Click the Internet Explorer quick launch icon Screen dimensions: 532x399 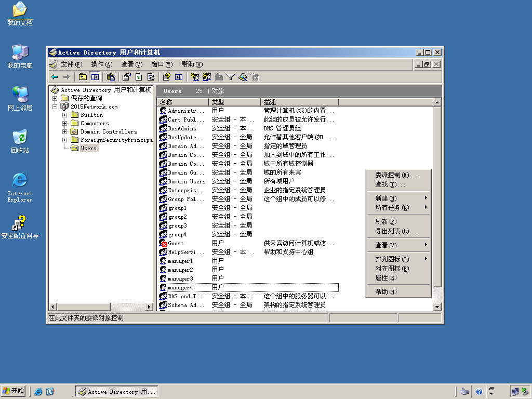(x=38, y=392)
